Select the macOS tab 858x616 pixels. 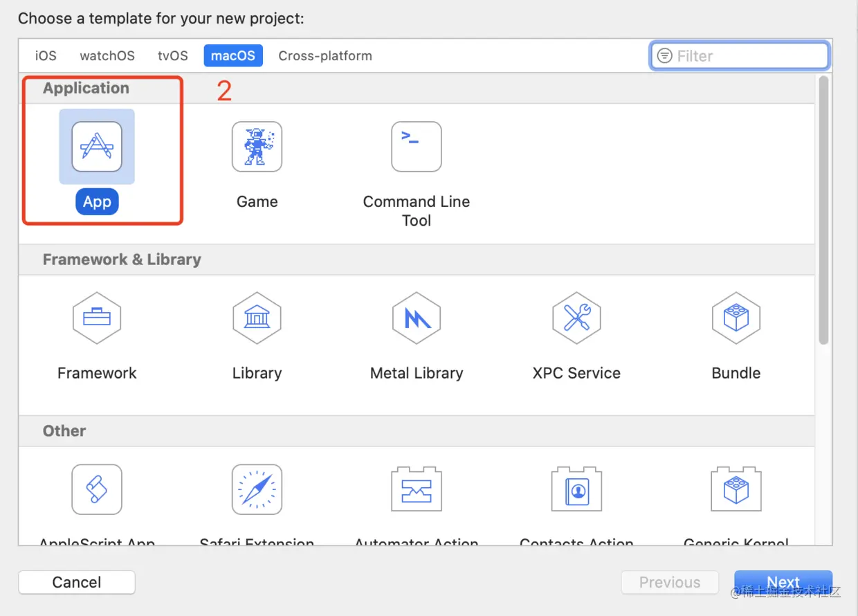[233, 56]
